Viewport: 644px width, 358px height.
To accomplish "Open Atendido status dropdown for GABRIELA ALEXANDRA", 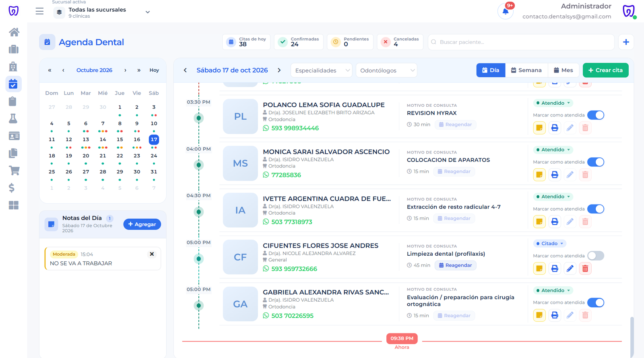I will tap(553, 290).
